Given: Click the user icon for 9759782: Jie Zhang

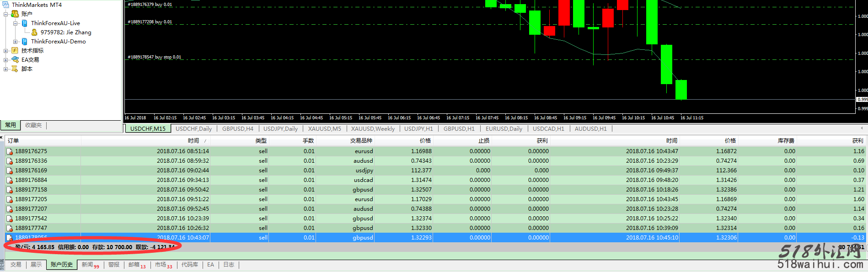Looking at the screenshot, I should [34, 32].
